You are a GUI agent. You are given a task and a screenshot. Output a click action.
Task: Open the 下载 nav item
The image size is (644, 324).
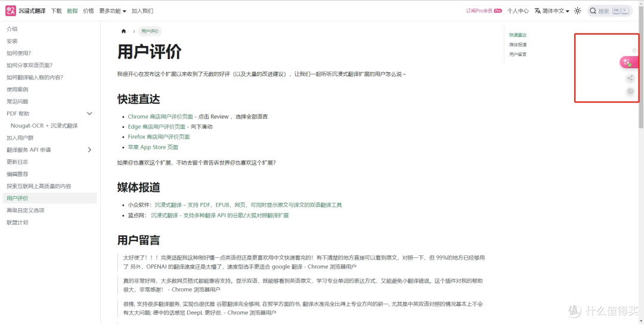coord(56,11)
